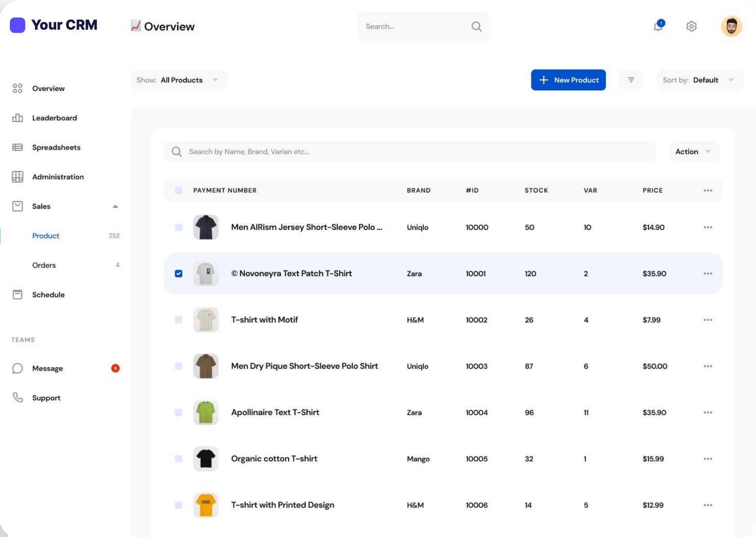Open Spreadsheets in the sidebar
756x537 pixels.
pyautogui.click(x=56, y=148)
